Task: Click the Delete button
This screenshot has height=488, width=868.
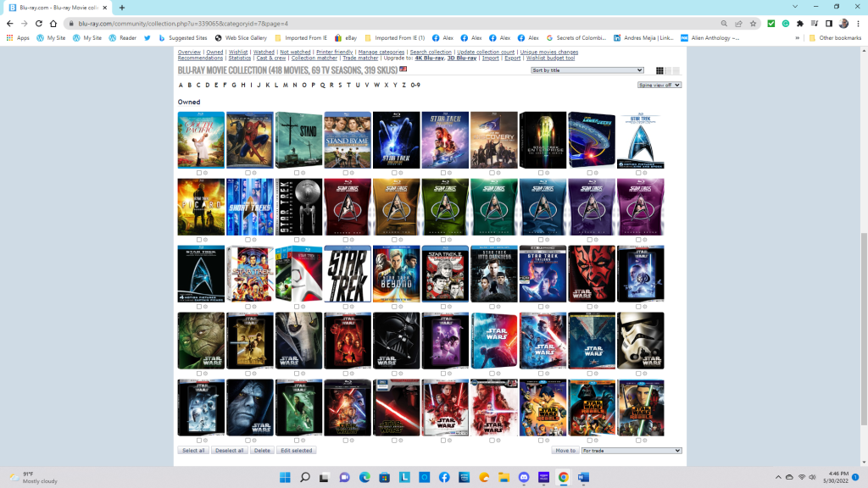Action: pos(262,451)
